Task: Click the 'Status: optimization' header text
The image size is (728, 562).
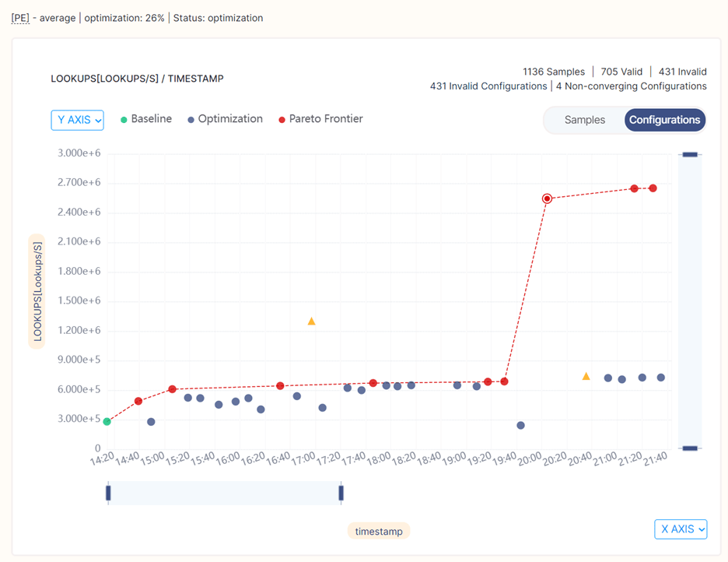Action: pyautogui.click(x=219, y=18)
